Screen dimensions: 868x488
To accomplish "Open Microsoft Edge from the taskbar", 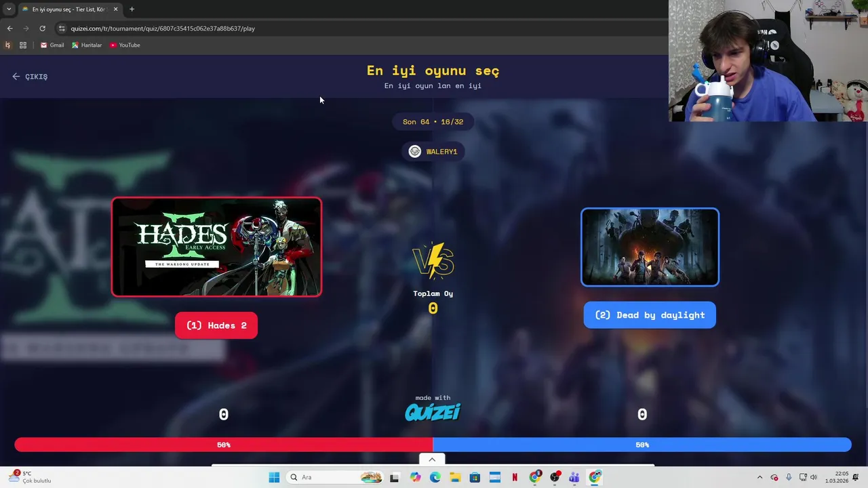I will point(435,477).
